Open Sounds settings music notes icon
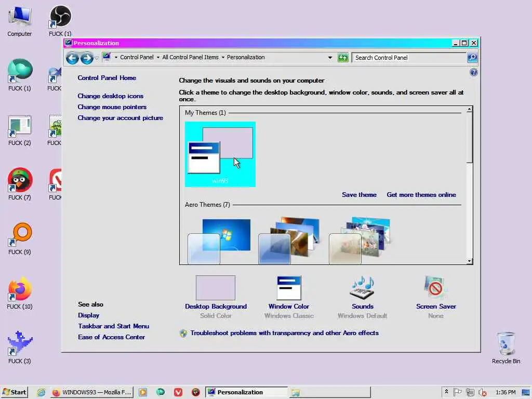The height and width of the screenshot is (399, 532). 362,288
